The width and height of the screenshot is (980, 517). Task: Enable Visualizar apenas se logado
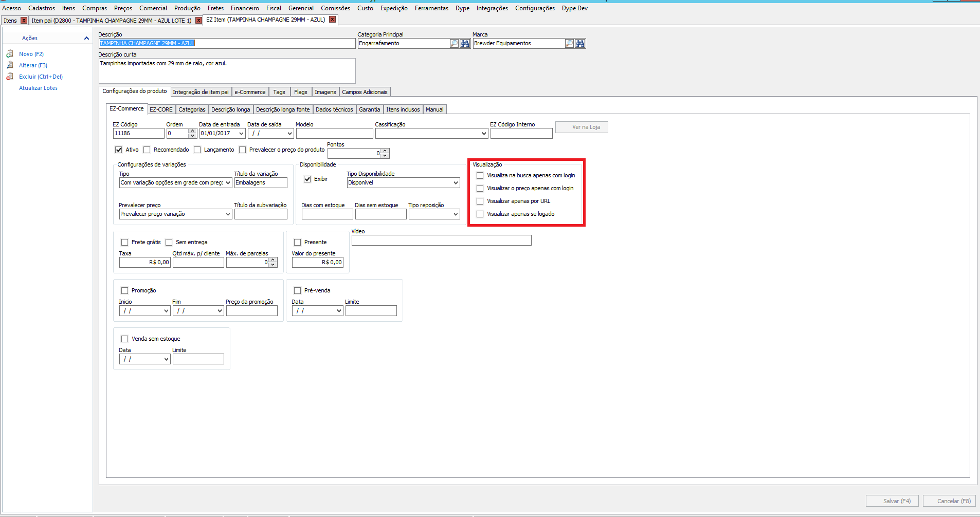tap(480, 214)
